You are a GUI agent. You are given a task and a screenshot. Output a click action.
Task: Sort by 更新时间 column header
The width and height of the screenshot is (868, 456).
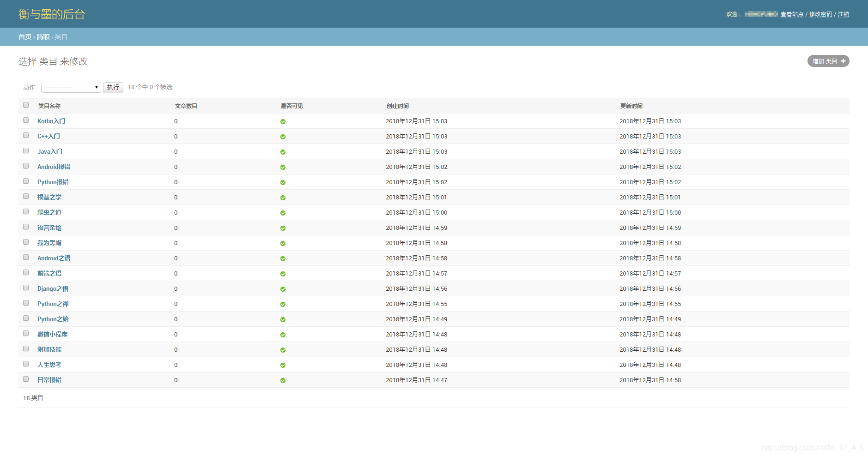click(631, 106)
